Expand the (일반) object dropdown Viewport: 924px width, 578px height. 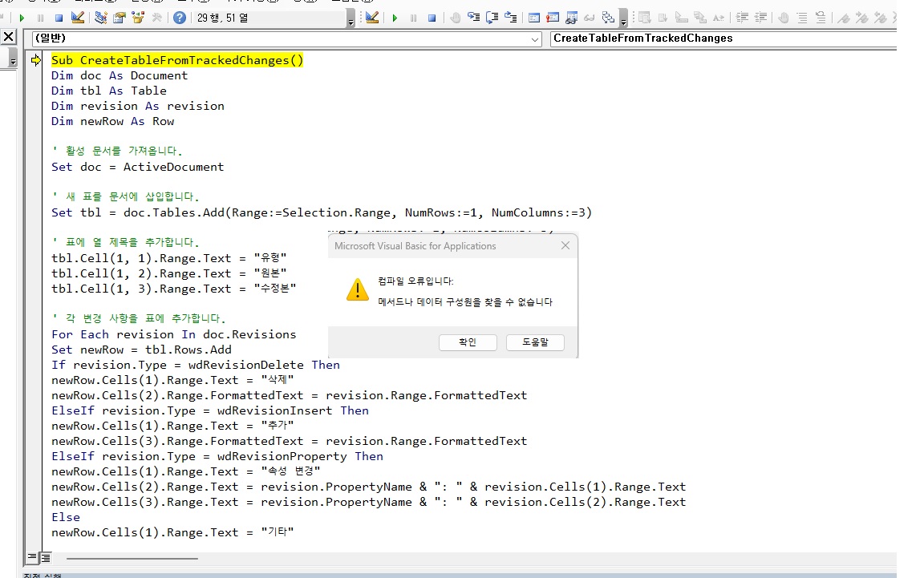[x=535, y=38]
